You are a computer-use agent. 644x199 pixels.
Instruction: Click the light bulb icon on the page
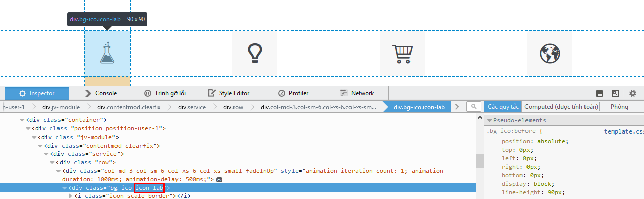click(255, 53)
